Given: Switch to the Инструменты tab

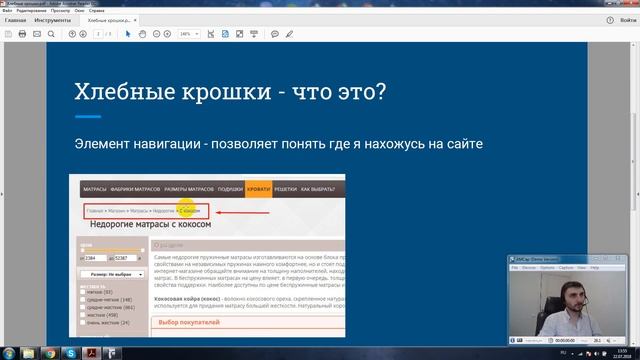Looking at the screenshot, I should coord(52,20).
